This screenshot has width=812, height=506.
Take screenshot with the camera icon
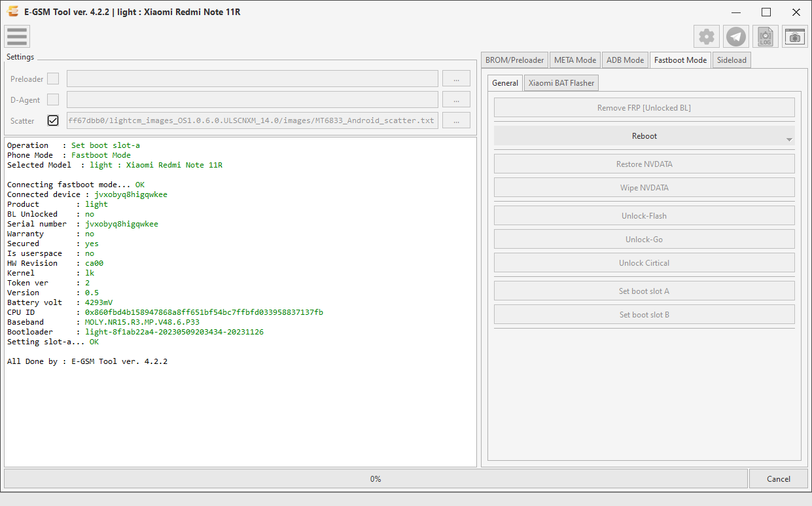[795, 37]
